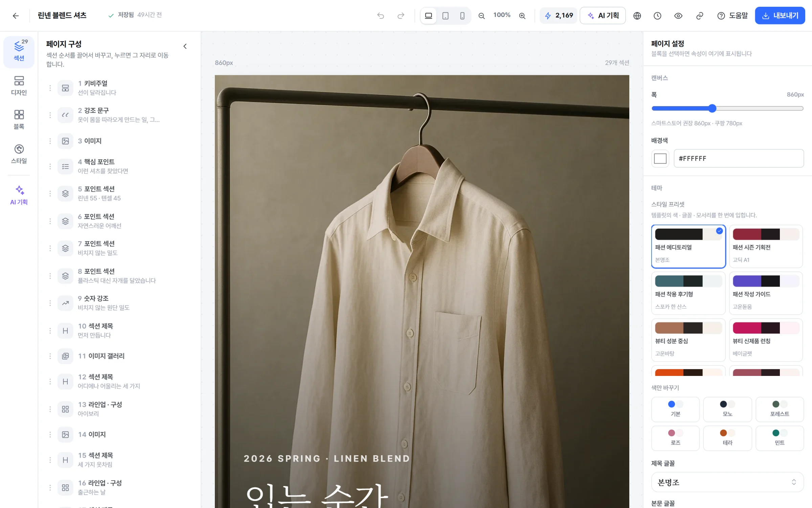
Task: Click the redo arrow icon
Action: 401,16
